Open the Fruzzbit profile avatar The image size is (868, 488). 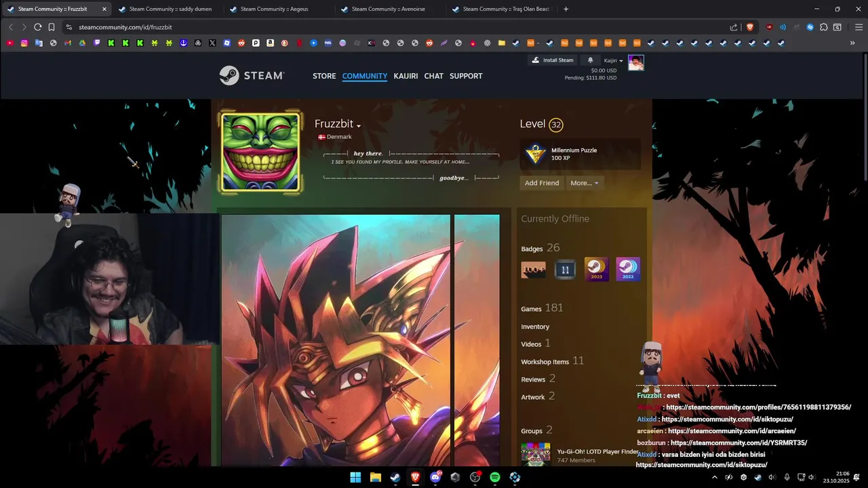pos(260,152)
